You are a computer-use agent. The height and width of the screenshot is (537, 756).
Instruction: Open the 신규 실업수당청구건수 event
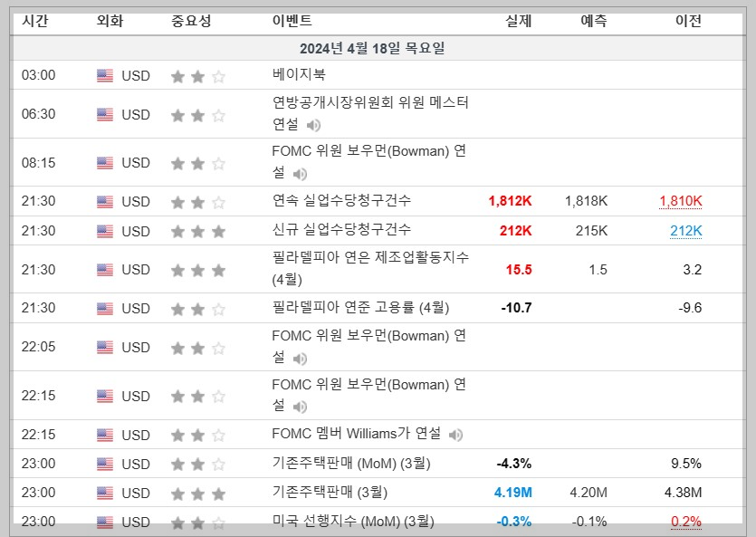[x=341, y=229]
